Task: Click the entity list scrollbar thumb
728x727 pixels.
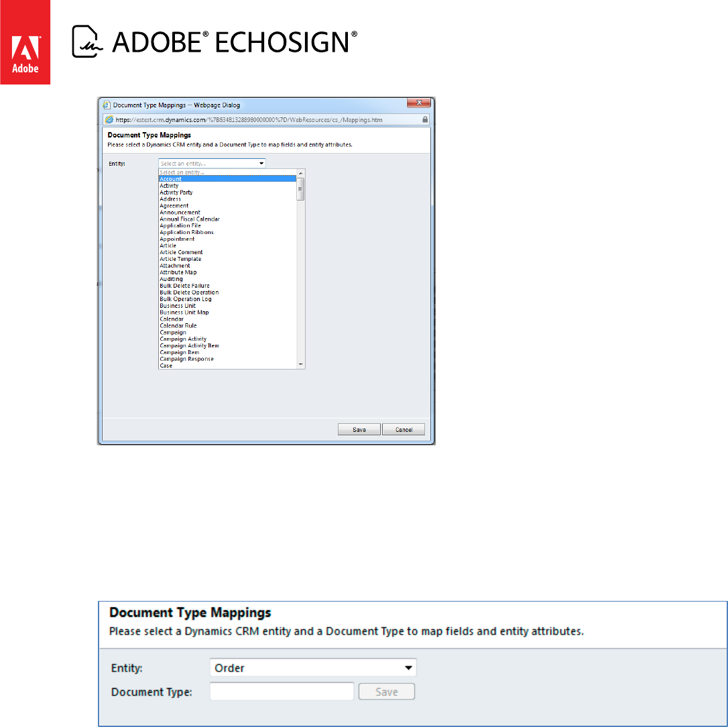Action: 300,188
